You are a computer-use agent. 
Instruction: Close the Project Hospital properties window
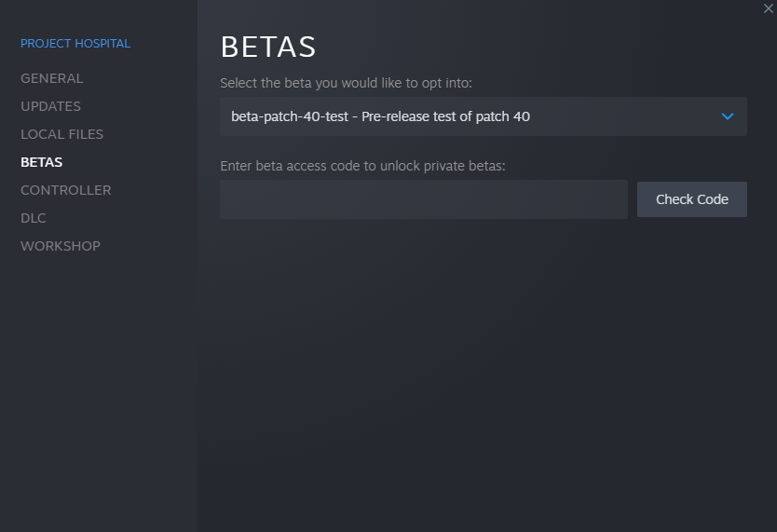click(769, 8)
